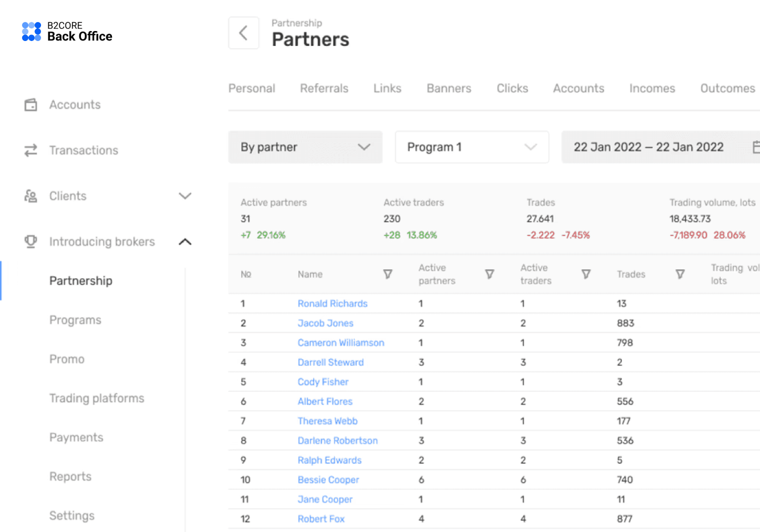Click the -7.45% trades change text
This screenshot has width=760, height=532.
575,235
